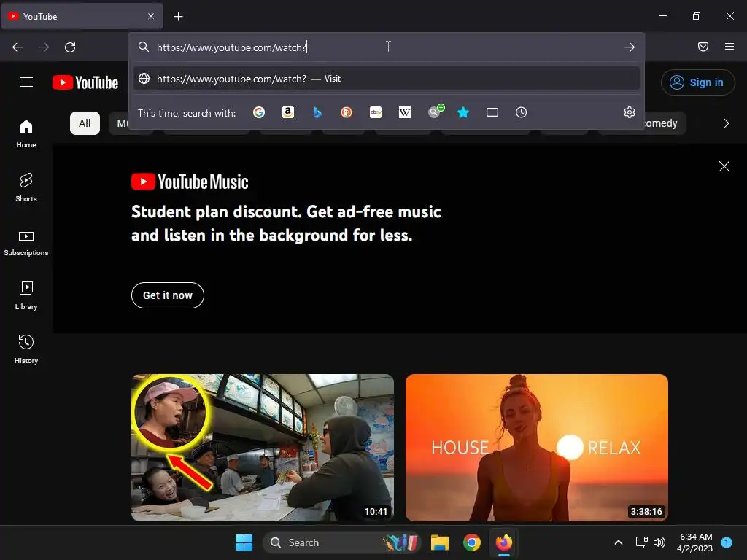Open volume control in system tray

[659, 542]
